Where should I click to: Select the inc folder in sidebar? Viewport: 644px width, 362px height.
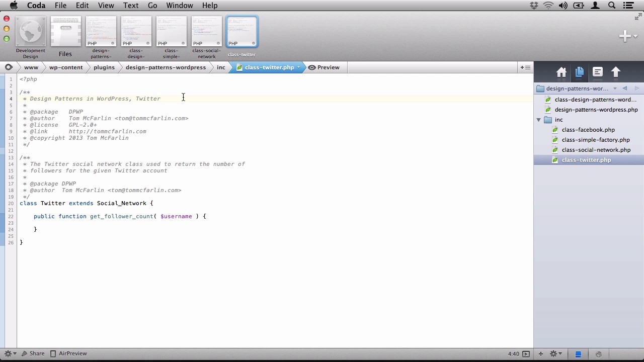[558, 120]
